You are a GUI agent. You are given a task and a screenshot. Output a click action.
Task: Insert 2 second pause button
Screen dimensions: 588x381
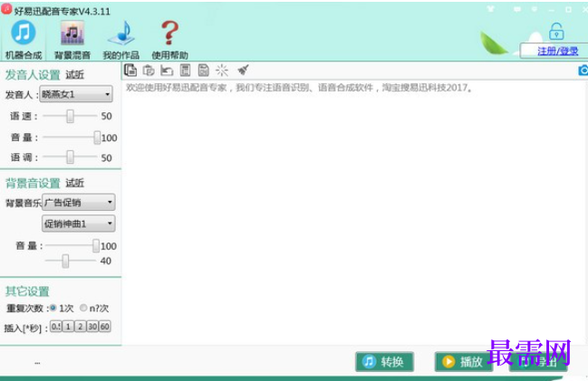coord(81,327)
